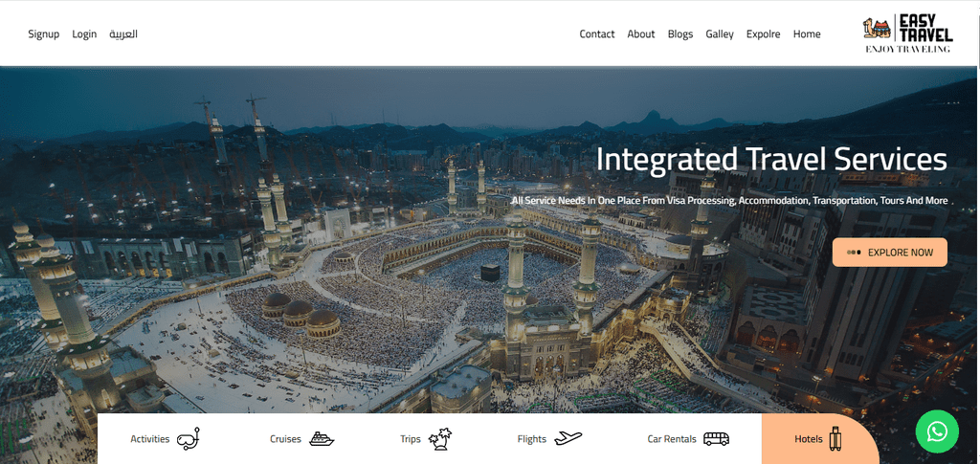
Task: Open the Expolre menu item
Action: pos(763,34)
